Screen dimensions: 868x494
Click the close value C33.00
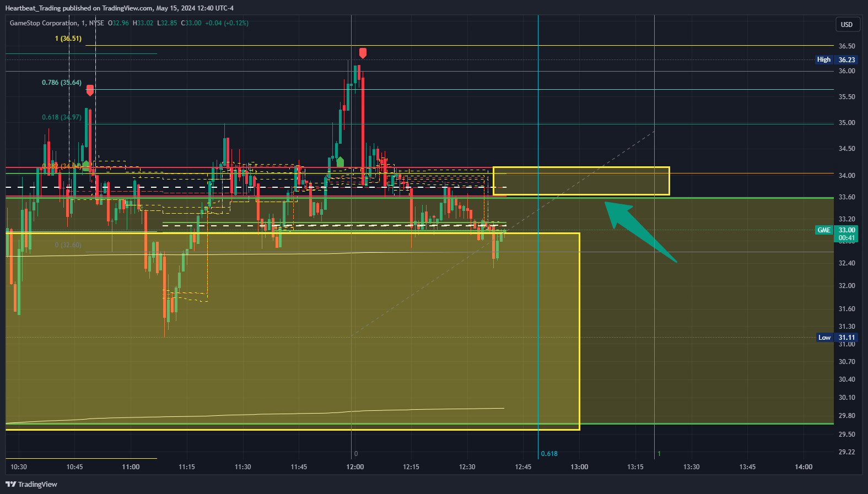tap(191, 23)
